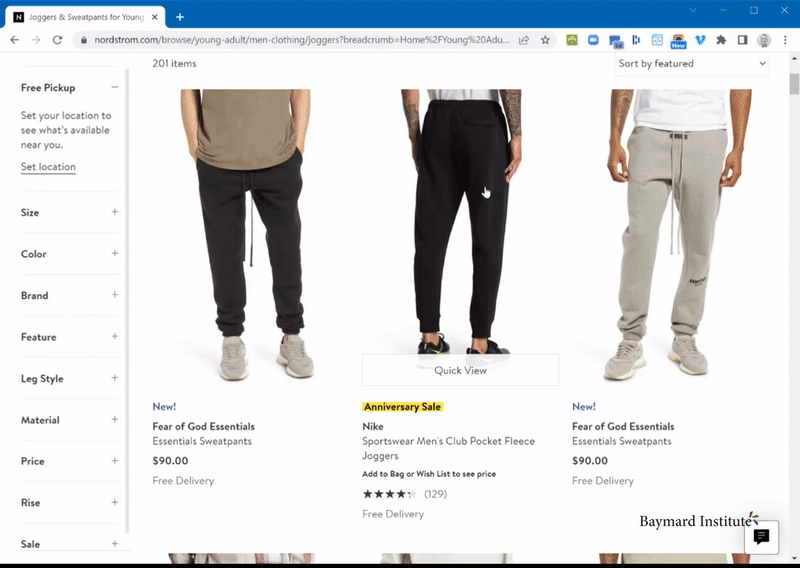This screenshot has width=800, height=568.
Task: Bookmark this page with the star icon
Action: point(545,40)
